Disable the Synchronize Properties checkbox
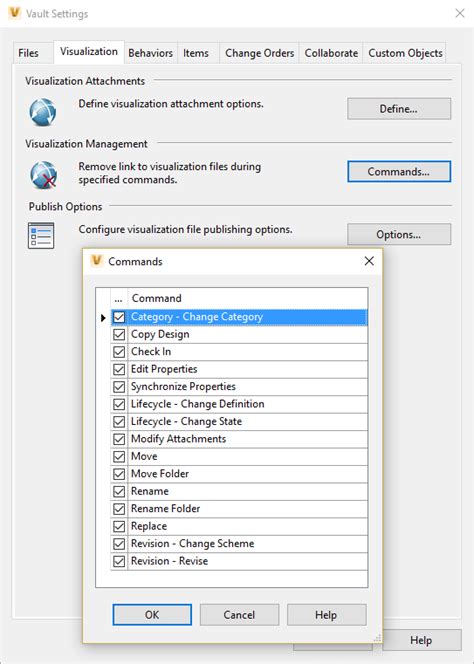Screen dimensions: 474x664 point(119,387)
